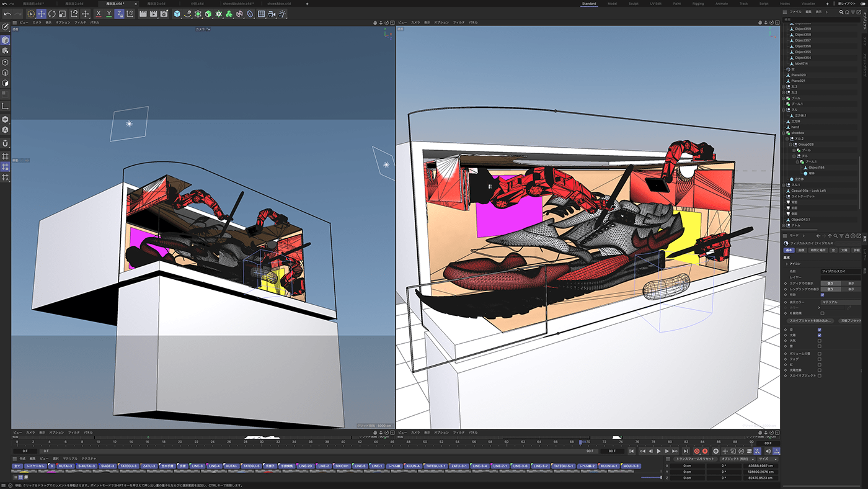Open the 表示カラー dropdown
The image size is (868, 489).
click(841, 302)
